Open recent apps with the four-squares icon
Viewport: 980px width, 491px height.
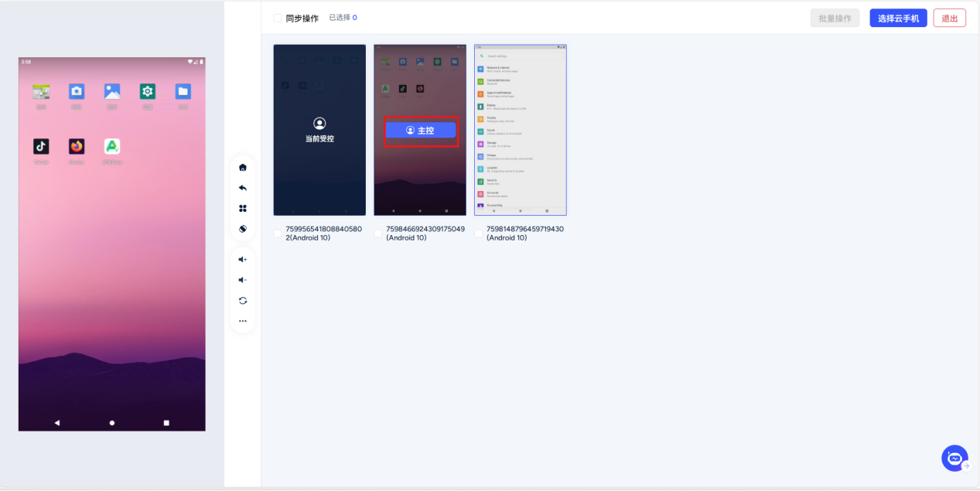coord(243,209)
